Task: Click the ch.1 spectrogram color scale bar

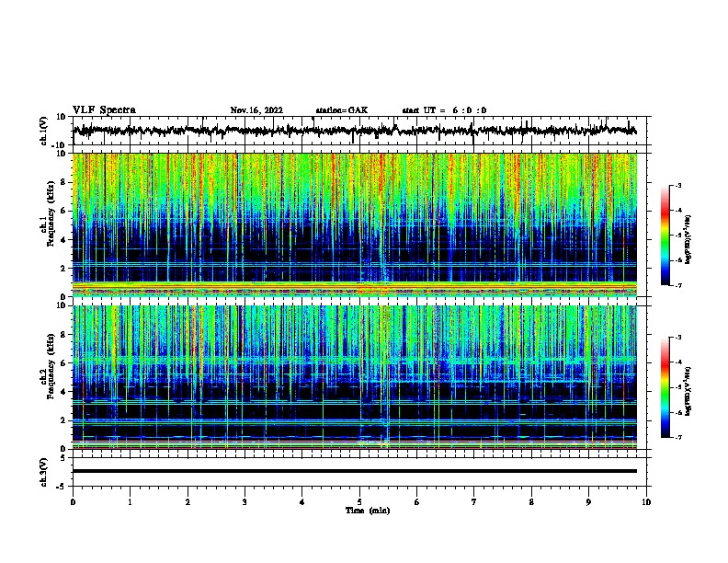Action: pyautogui.click(x=665, y=236)
